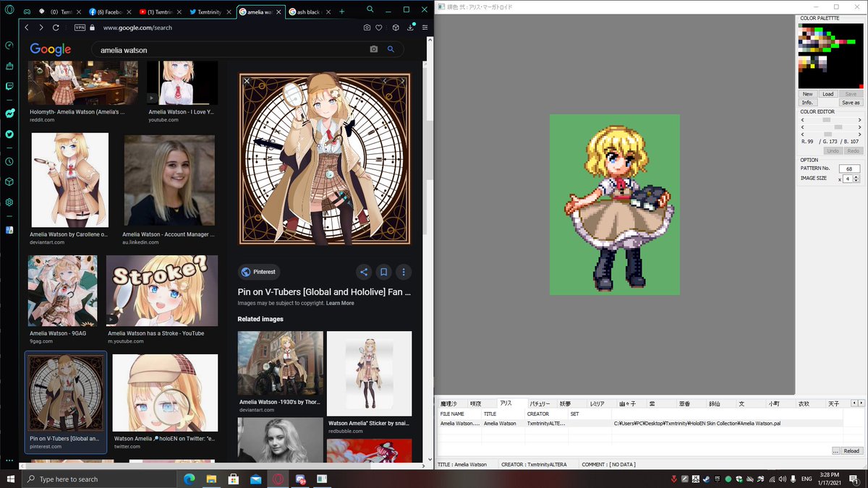
Task: Open Messenger icon in Opera sidebar
Action: point(9,114)
